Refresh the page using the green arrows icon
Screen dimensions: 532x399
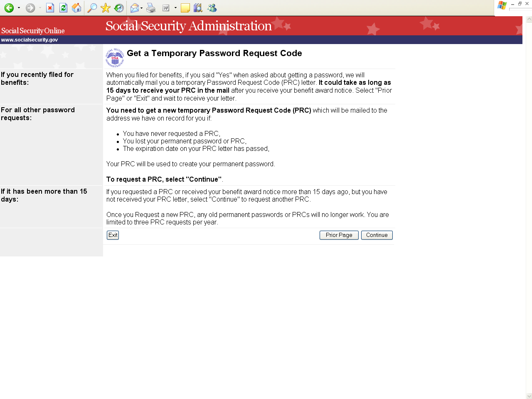pos(63,8)
